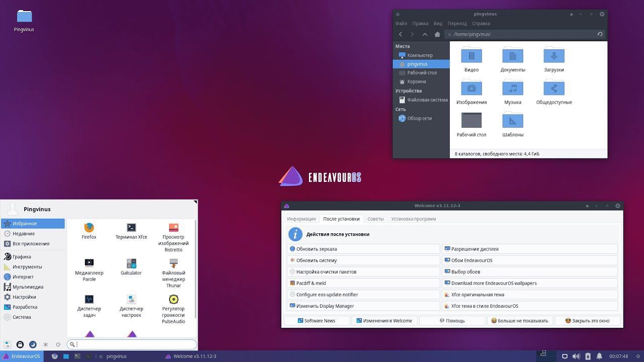Open the Рабочий стол folder in file view
This screenshot has width=644, height=362.
click(x=471, y=125)
